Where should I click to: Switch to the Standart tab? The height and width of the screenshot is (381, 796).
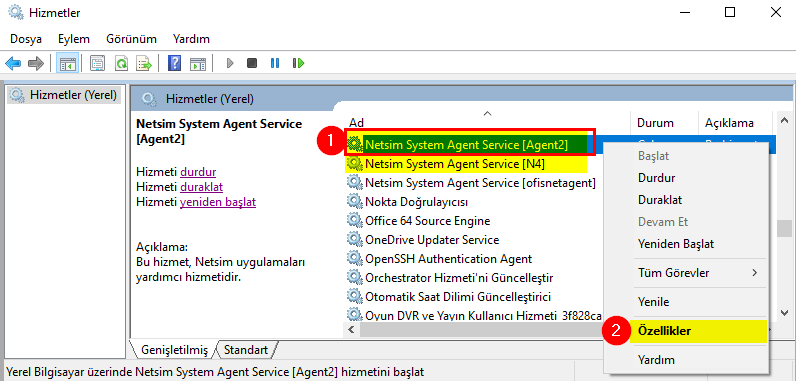(x=246, y=350)
